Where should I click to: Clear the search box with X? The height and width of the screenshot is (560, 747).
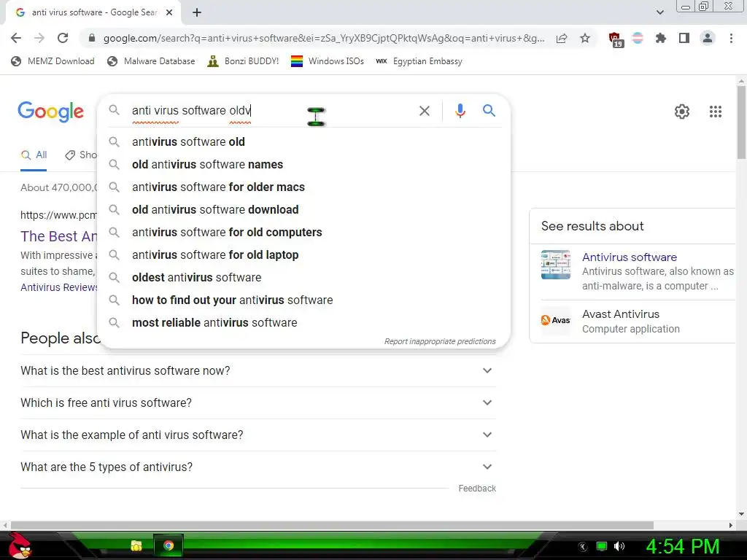(424, 111)
